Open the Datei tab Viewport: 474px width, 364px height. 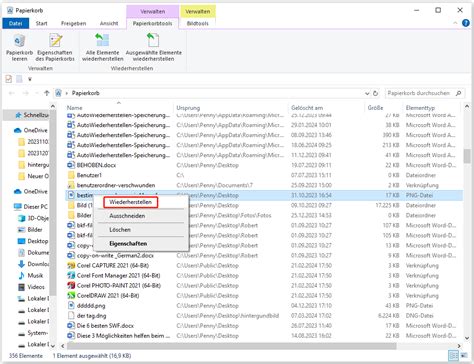coord(16,23)
